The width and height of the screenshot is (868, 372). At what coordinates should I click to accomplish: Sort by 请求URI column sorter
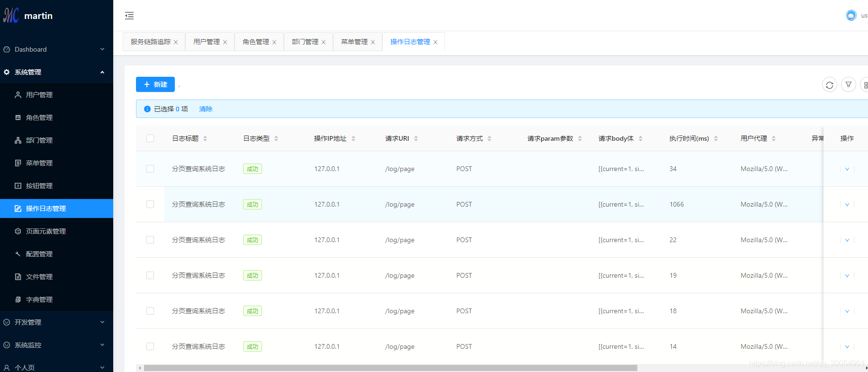click(416, 138)
